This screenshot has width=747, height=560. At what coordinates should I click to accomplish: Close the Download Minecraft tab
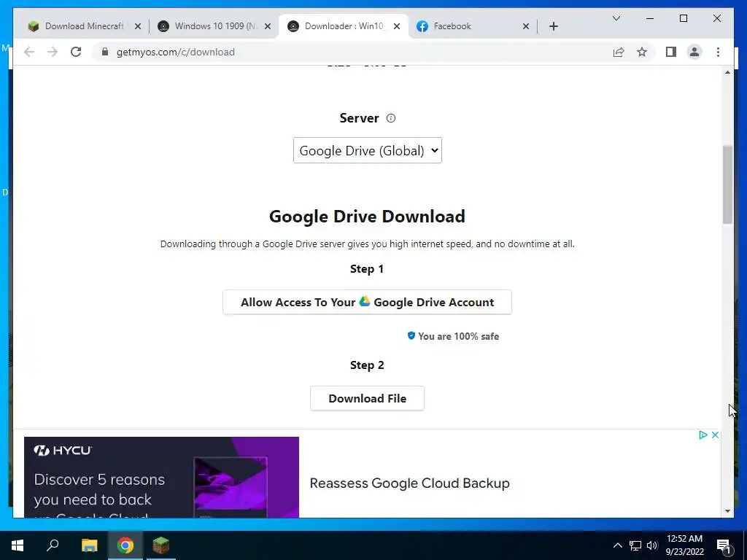[138, 26]
